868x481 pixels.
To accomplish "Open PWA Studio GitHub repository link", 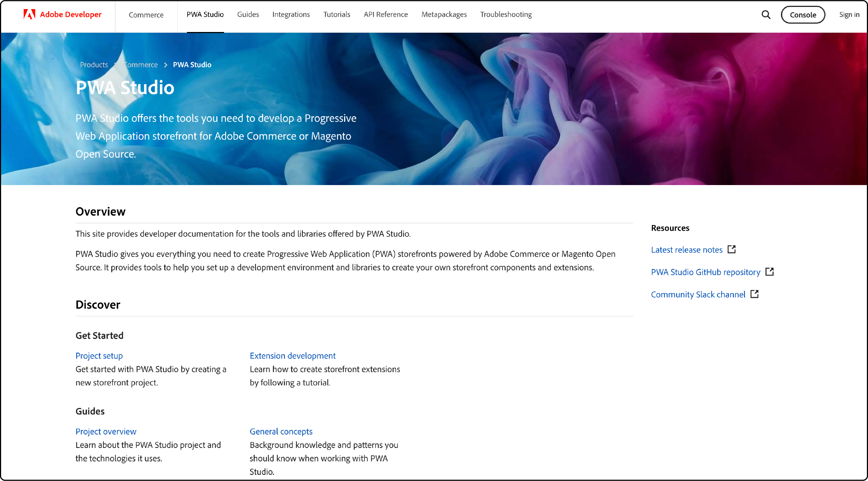I will click(x=706, y=272).
